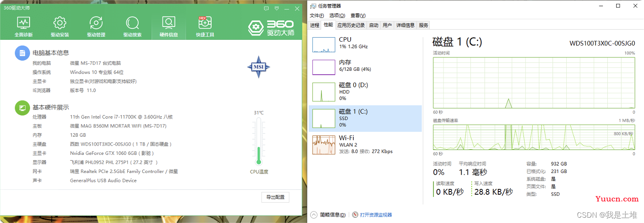Click 飞利浦 PHL0952 PHL 275P1 text
Image resolution: width=644 pixels, height=223 pixels.
tap(114, 162)
